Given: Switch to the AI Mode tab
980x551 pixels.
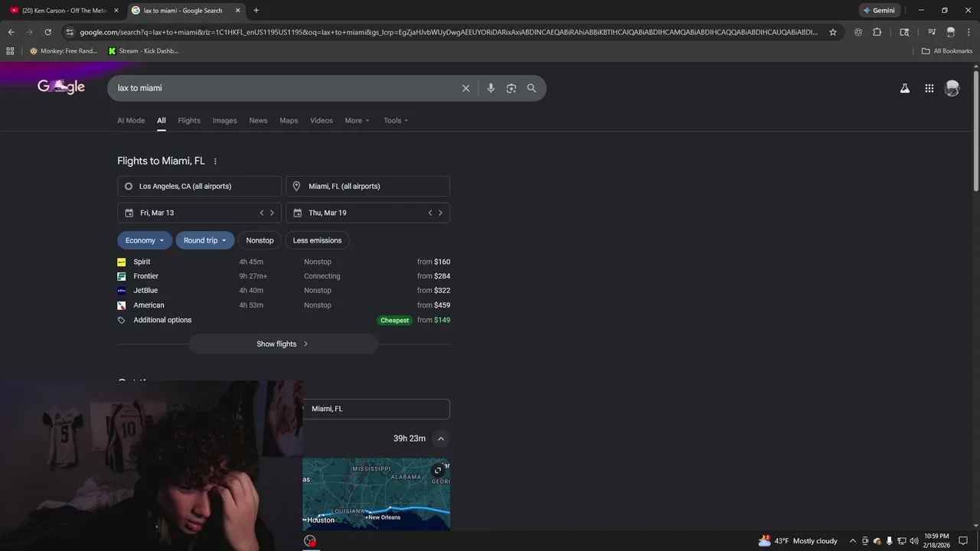Looking at the screenshot, I should click(x=131, y=121).
